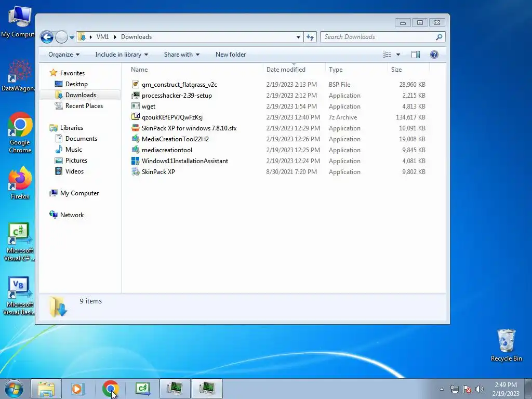
Task: Open recent locations dropdown next to Forward
Action: coord(72,37)
